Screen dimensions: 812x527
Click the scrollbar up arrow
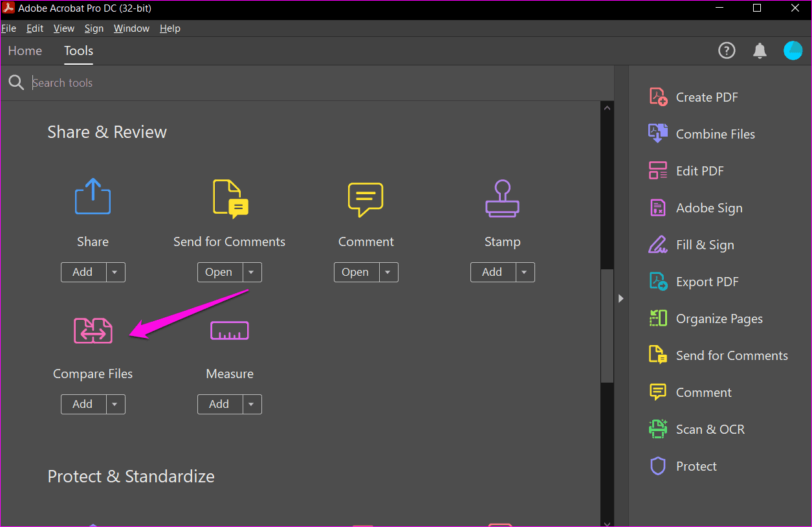pyautogui.click(x=607, y=107)
